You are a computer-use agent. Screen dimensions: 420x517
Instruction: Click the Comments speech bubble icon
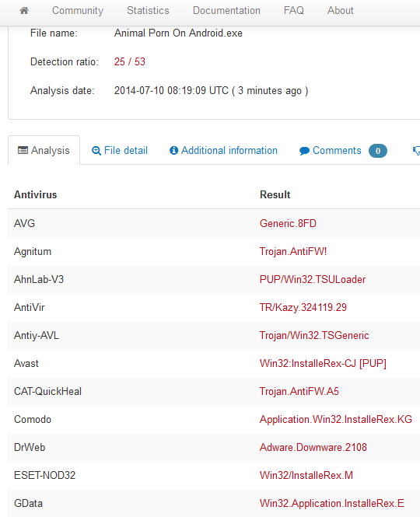[304, 151]
